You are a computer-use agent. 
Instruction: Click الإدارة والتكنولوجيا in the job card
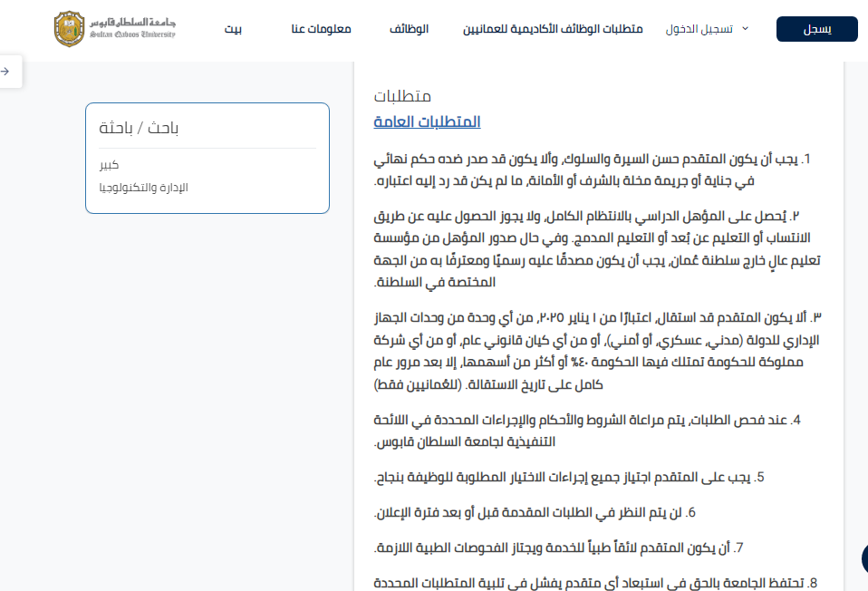point(143,187)
